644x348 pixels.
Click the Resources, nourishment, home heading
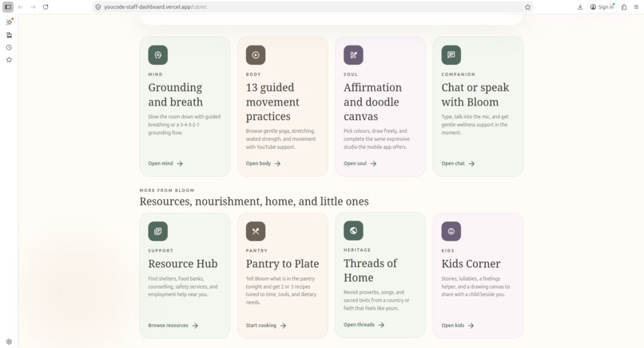click(254, 202)
